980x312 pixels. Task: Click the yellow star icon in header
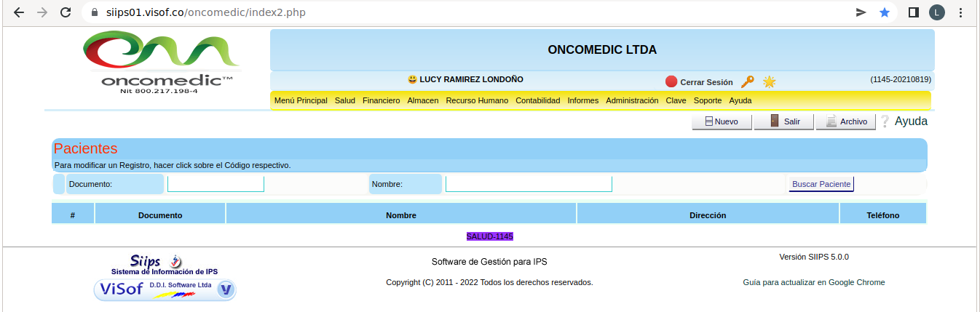[x=769, y=81]
